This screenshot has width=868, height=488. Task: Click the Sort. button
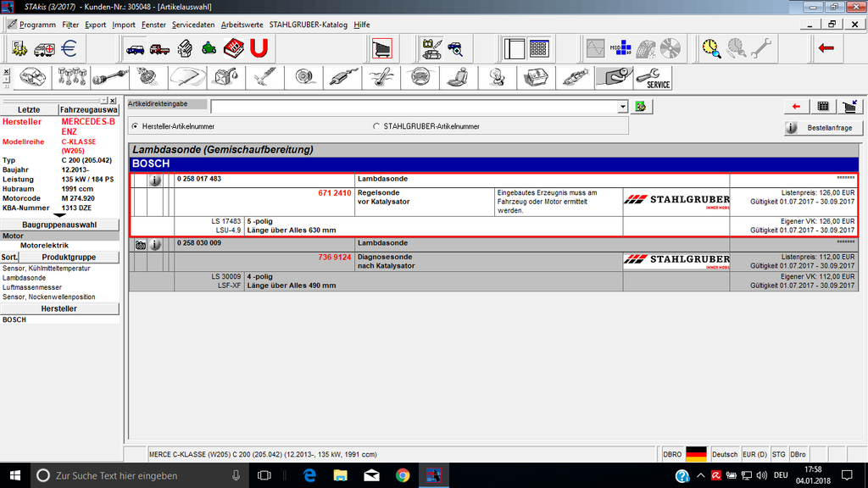pos(9,258)
